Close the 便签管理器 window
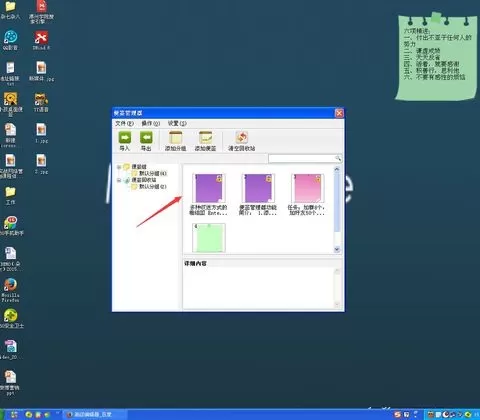480x420 pixels. pyautogui.click(x=339, y=113)
